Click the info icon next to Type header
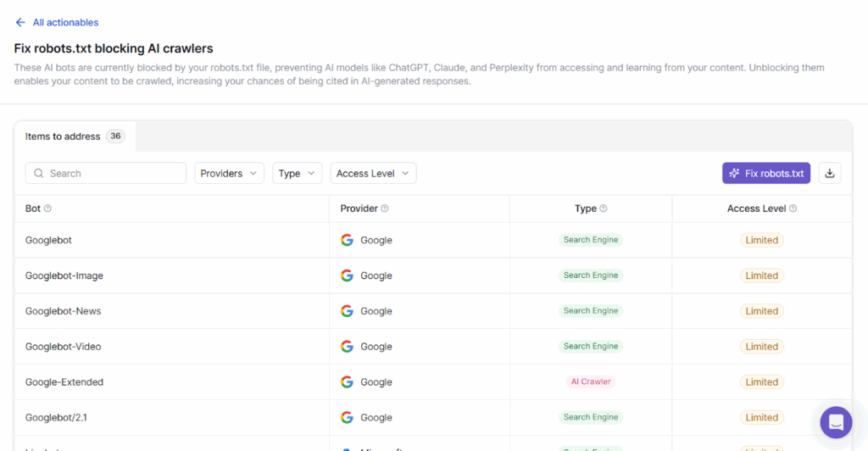Screen dimensions: 868x451 pyautogui.click(x=604, y=209)
